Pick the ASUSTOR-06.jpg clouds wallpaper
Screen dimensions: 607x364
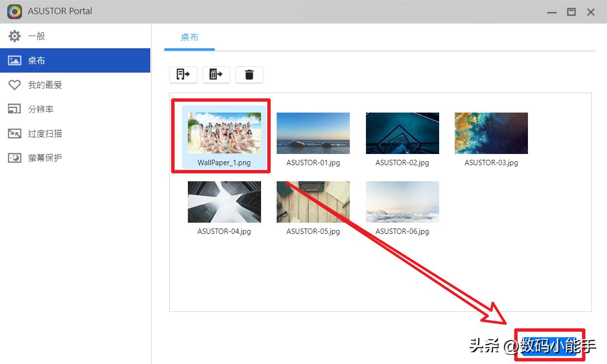click(402, 202)
